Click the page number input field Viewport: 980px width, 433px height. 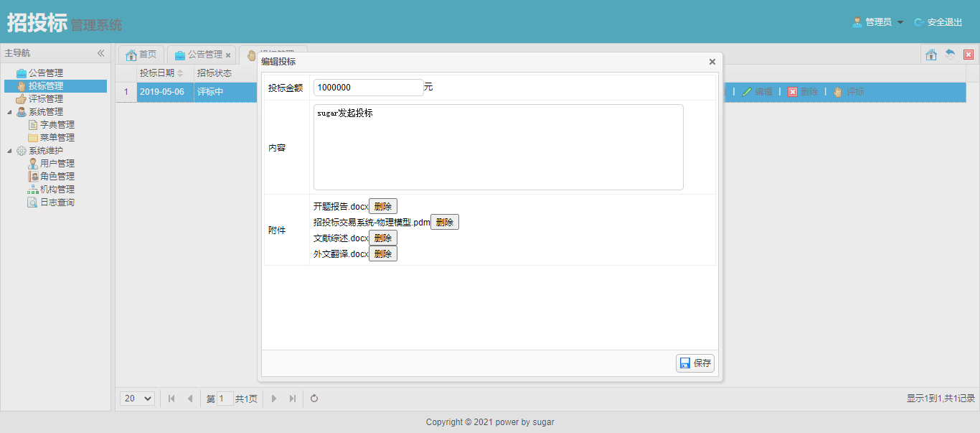(225, 399)
